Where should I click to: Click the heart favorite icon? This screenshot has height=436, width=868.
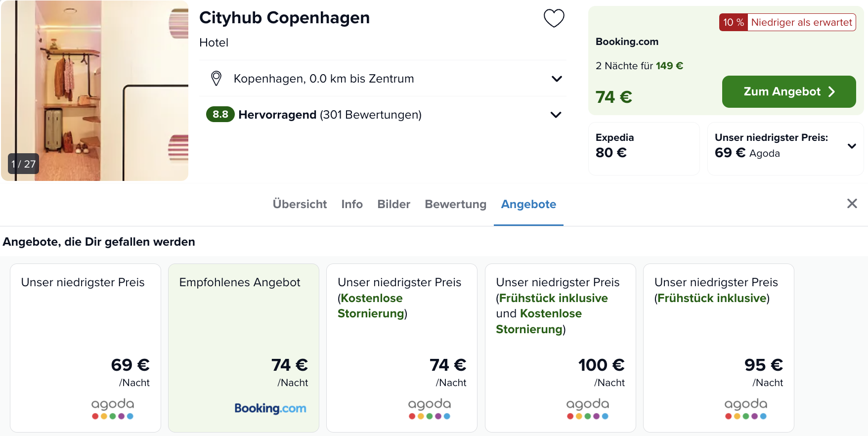[554, 19]
